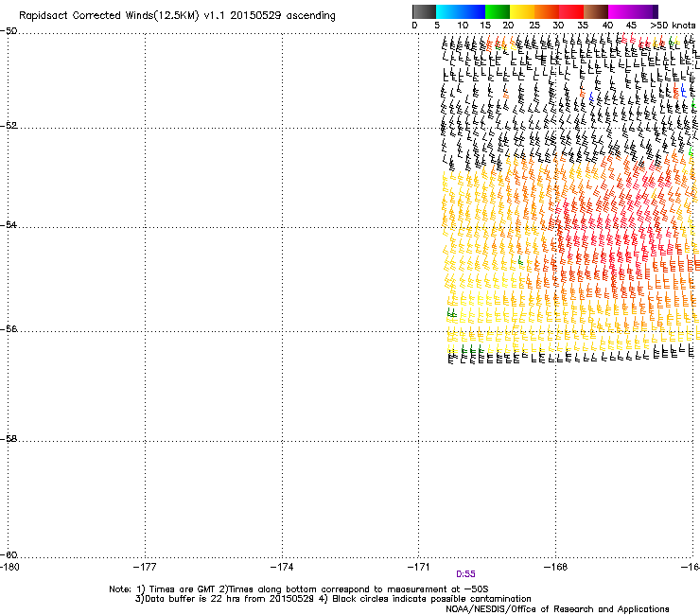700x615 pixels.
Task: Click the plot title 'Rapidscat Corrected Winds(12.5KM)'
Action: 109,16
